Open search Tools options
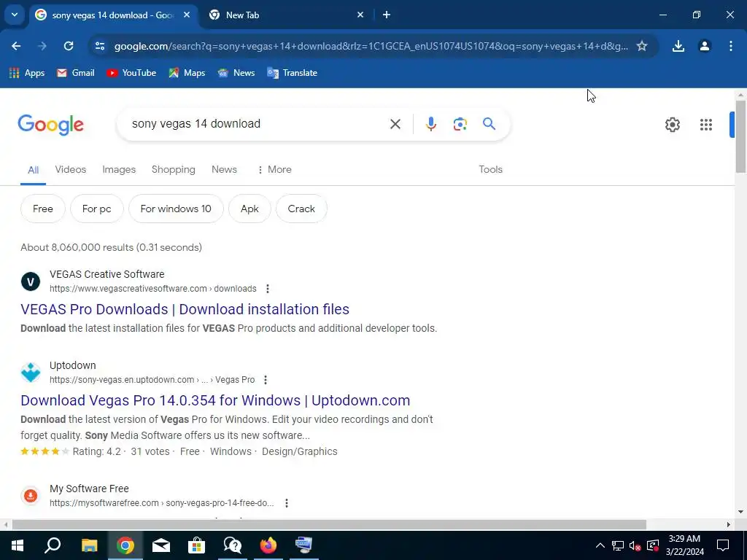The height and width of the screenshot is (560, 747). point(491,169)
